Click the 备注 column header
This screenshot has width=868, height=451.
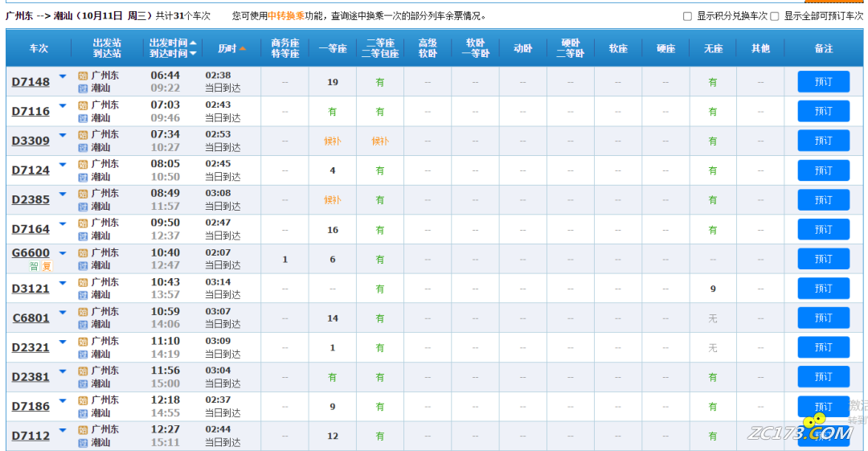coord(824,49)
